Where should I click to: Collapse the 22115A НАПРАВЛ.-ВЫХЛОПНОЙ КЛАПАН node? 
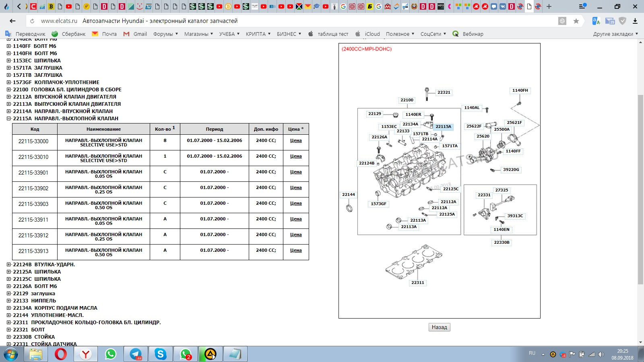(9, 119)
